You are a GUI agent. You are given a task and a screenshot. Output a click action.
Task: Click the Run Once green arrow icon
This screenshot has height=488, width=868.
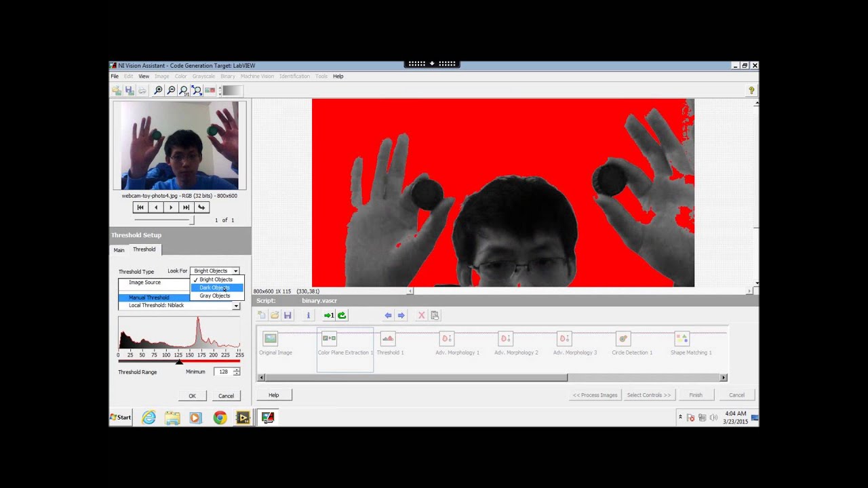[x=329, y=315]
